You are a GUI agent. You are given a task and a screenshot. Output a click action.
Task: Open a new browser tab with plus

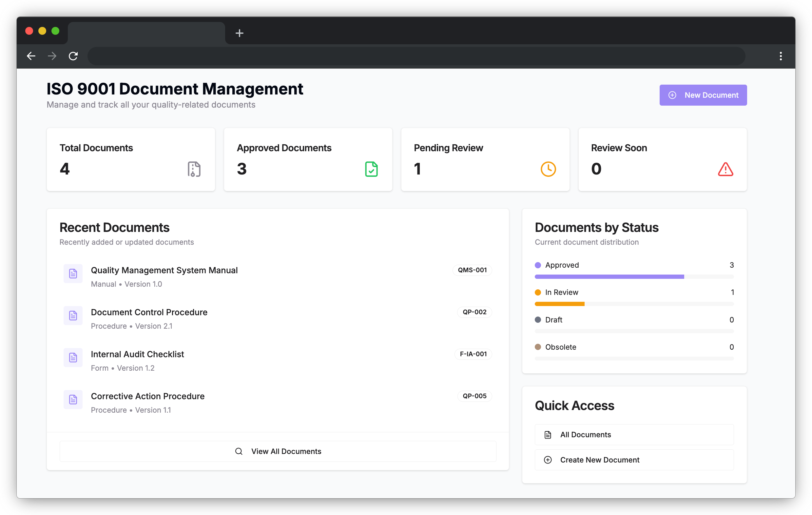pyautogui.click(x=240, y=33)
